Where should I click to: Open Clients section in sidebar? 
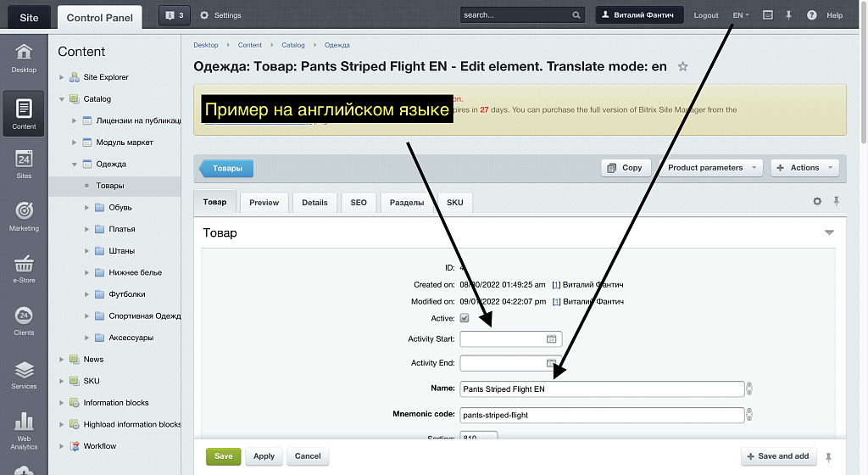coord(24,321)
